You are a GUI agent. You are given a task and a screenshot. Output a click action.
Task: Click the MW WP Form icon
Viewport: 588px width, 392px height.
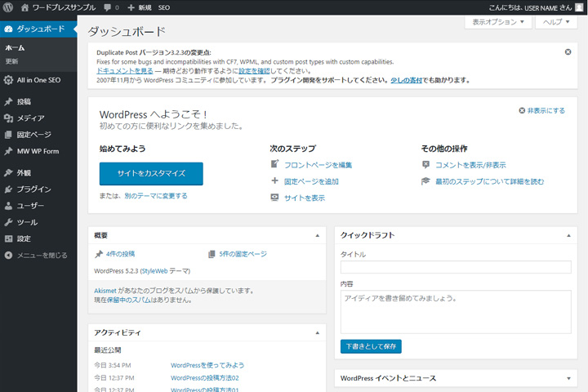(x=8, y=151)
